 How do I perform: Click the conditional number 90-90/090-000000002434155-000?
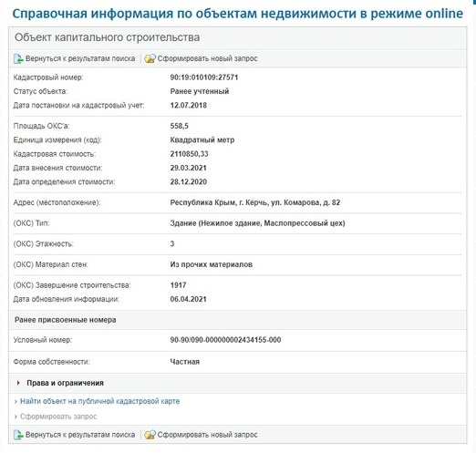tap(225, 340)
